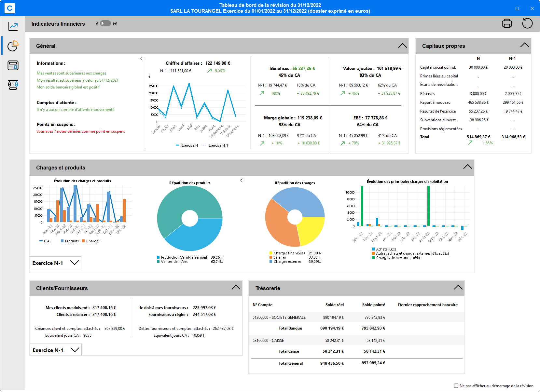The height and width of the screenshot is (392, 540).
Task: Collapse the Capitaux propres panel
Action: [524, 45]
